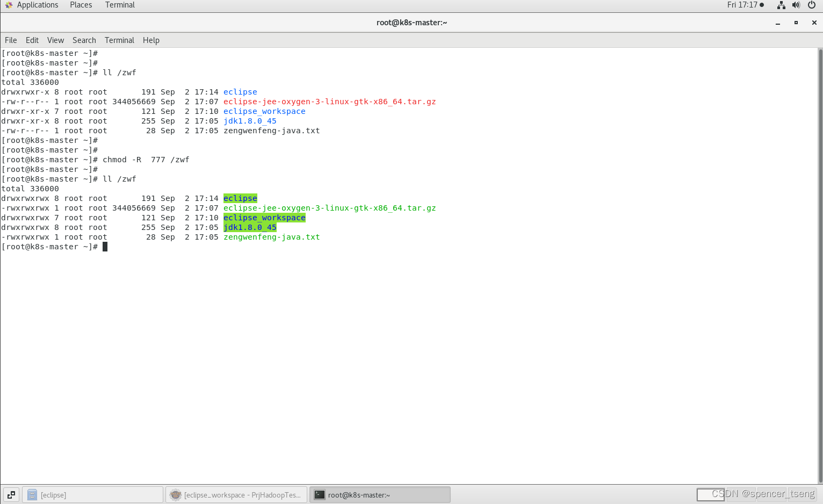Switch to the eclipse_workspace PrjHadoop window
The image size is (823, 504).
tap(236, 495)
